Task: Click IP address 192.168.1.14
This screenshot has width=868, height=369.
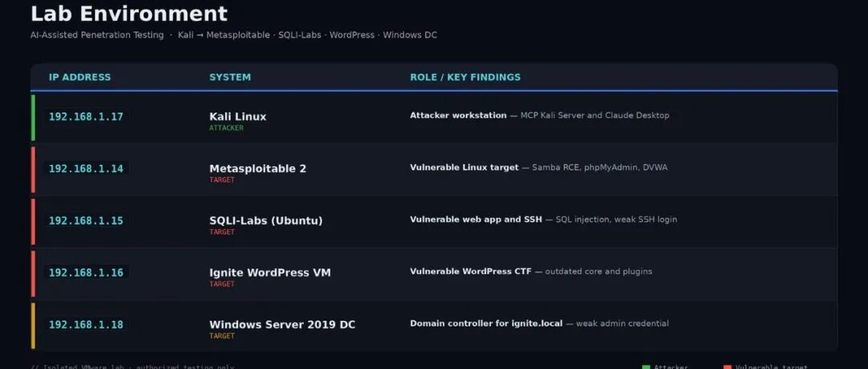Action: point(86,169)
